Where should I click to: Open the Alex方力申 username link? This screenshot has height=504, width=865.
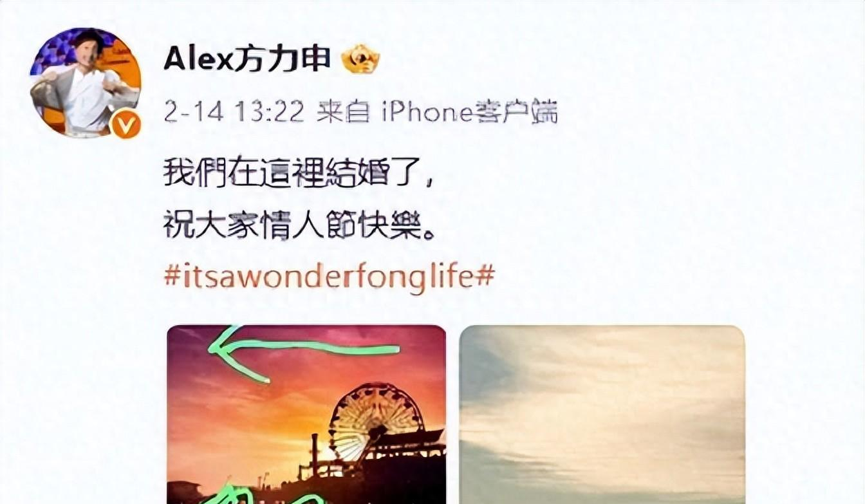247,59
